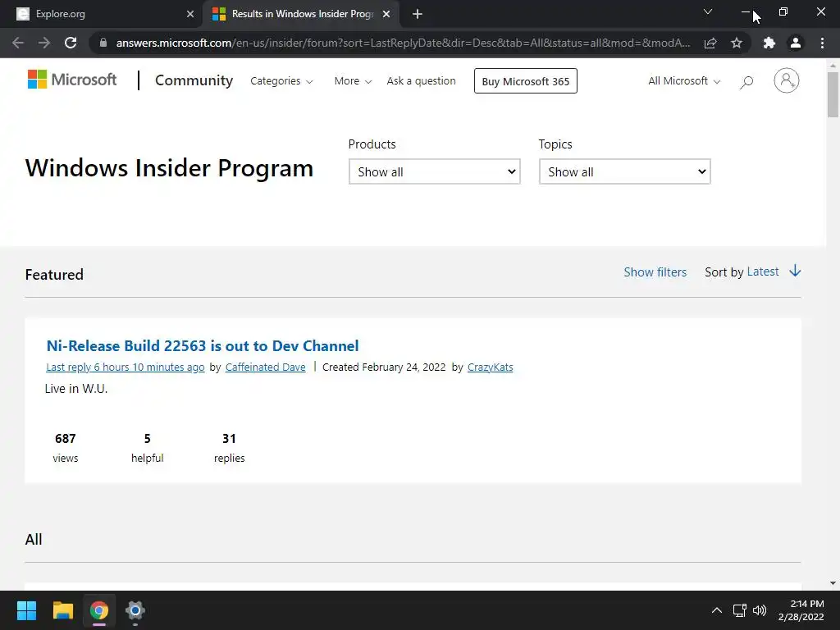Reload the page in Chrome
The height and width of the screenshot is (630, 840).
(71, 43)
